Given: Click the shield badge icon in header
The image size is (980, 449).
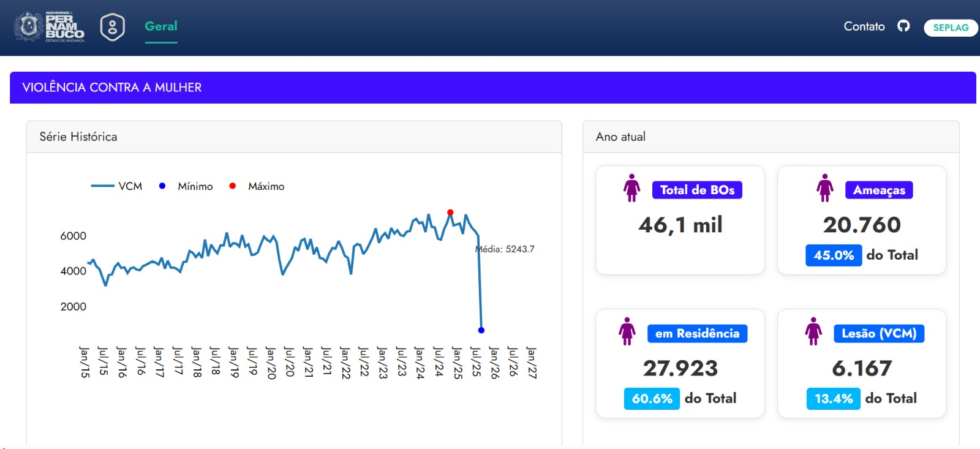Looking at the screenshot, I should pos(112,27).
